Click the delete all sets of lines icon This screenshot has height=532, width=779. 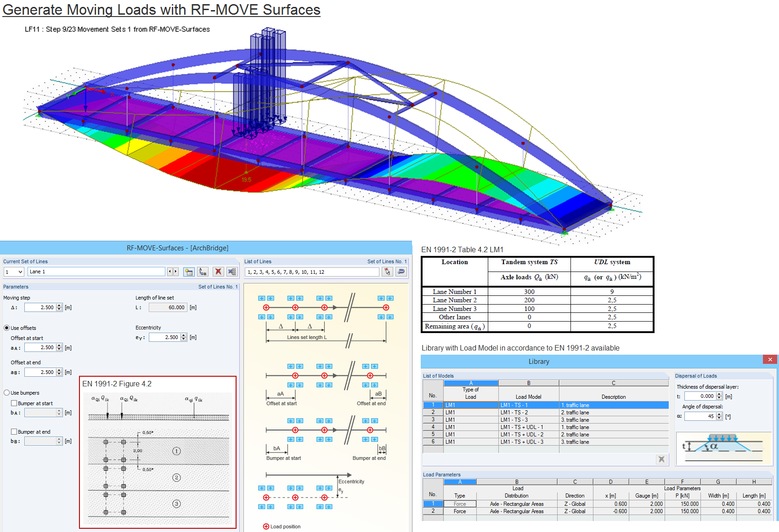pyautogui.click(x=232, y=272)
